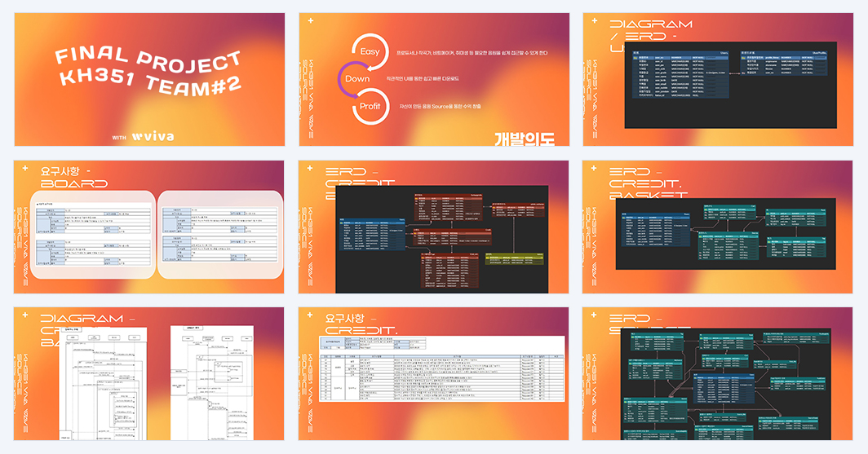Select the ERD - CREDIT. BASKET slide thumbnail
This screenshot has height=454, width=868.
pyautogui.click(x=717, y=227)
